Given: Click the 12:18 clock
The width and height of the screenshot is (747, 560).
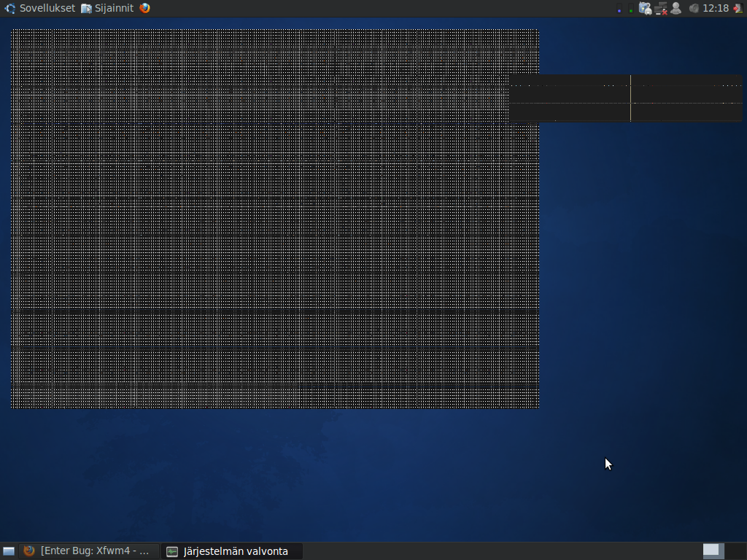Looking at the screenshot, I should 715,8.
